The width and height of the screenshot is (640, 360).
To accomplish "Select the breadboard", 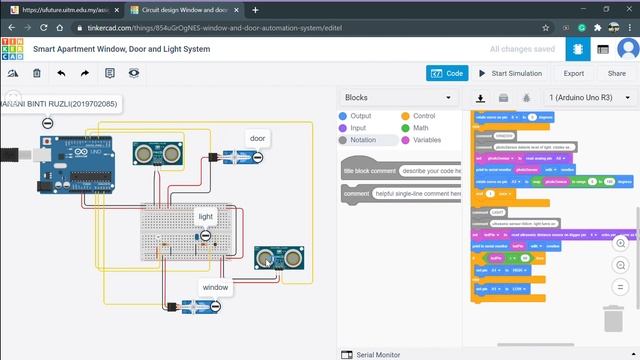I will coord(187,231).
